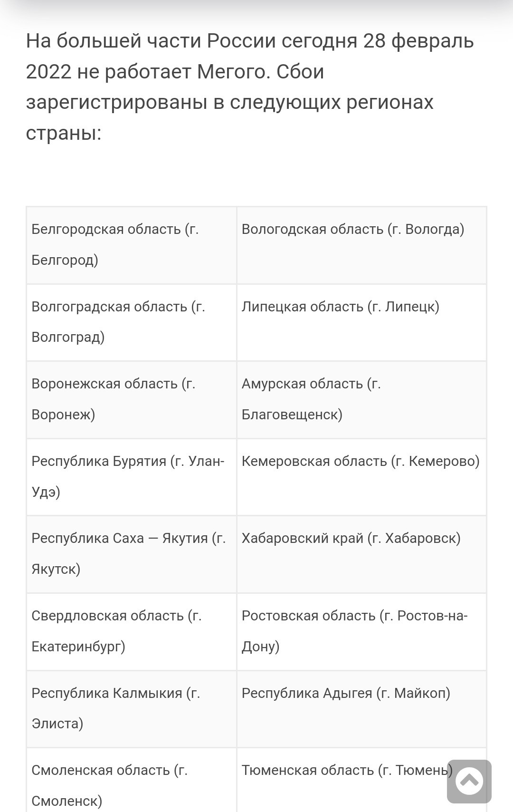The height and width of the screenshot is (812, 513).
Task: Click the paragraph about Мегого outages
Action: (250, 87)
